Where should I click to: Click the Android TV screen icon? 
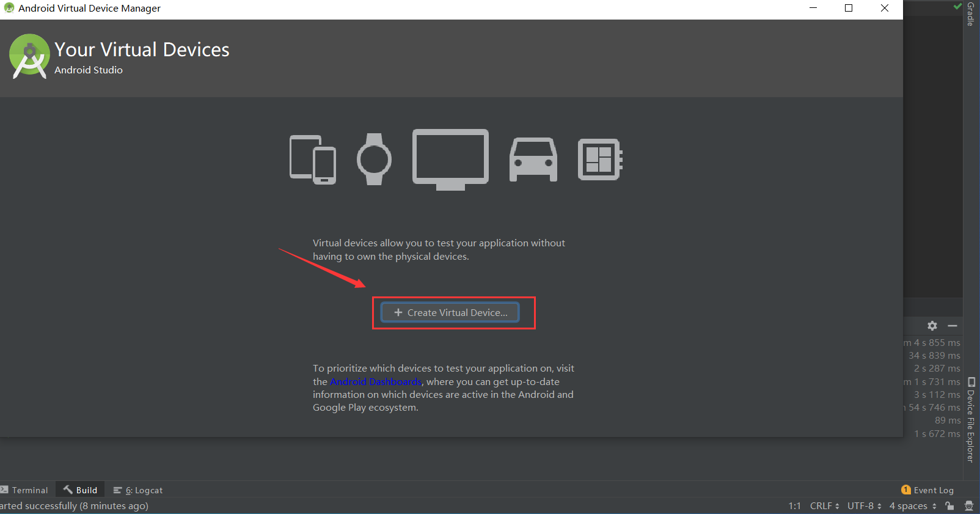(450, 160)
